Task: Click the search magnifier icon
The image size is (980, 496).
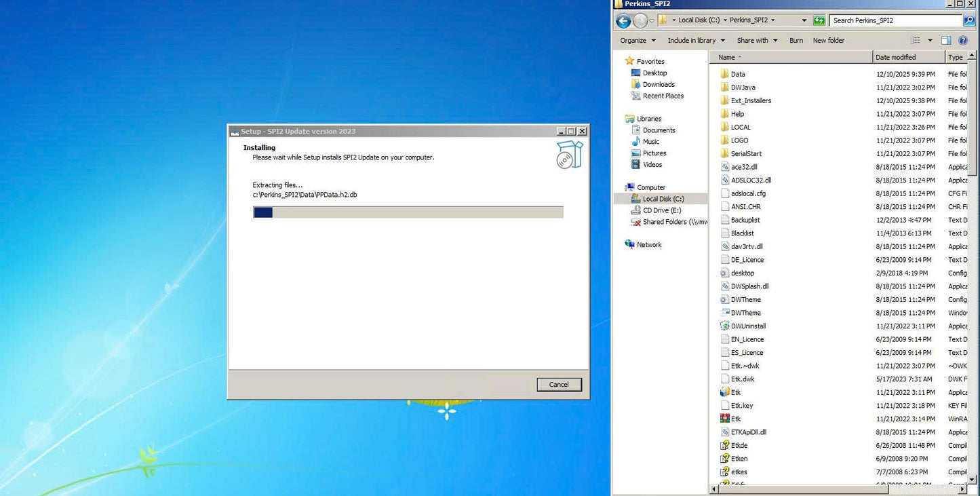Action: tap(968, 21)
